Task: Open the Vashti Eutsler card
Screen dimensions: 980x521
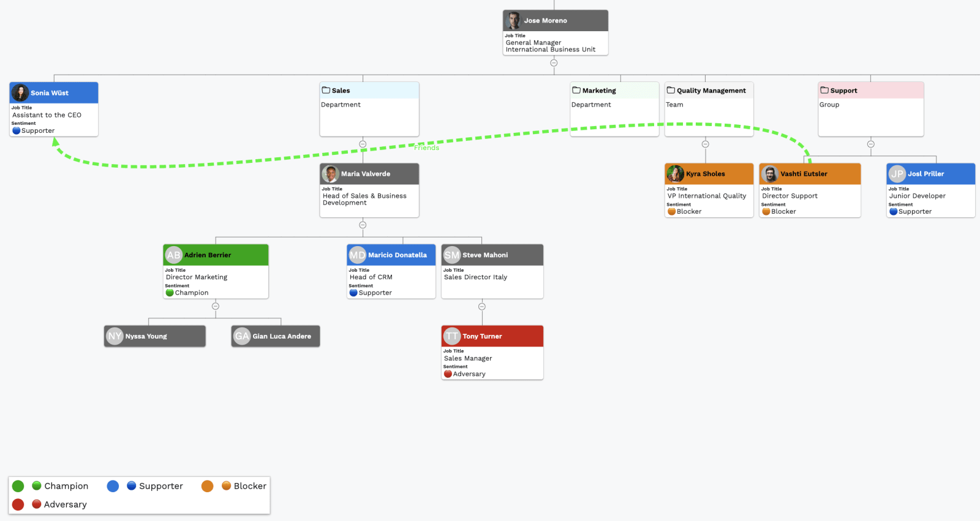Action: (x=810, y=190)
